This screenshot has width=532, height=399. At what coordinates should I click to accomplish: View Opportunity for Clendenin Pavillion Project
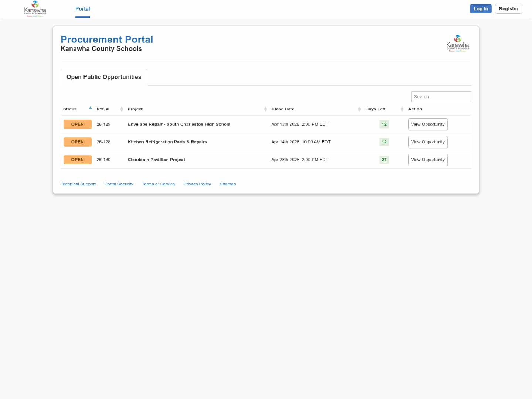(x=427, y=160)
